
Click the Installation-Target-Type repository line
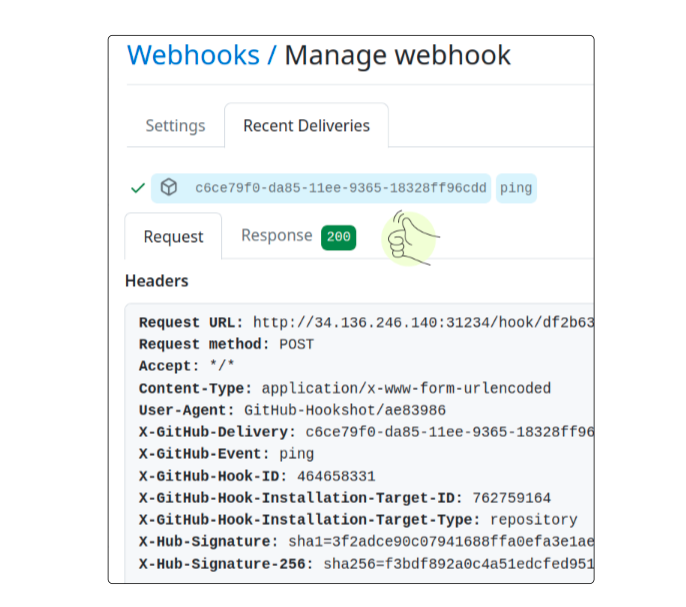(358, 520)
